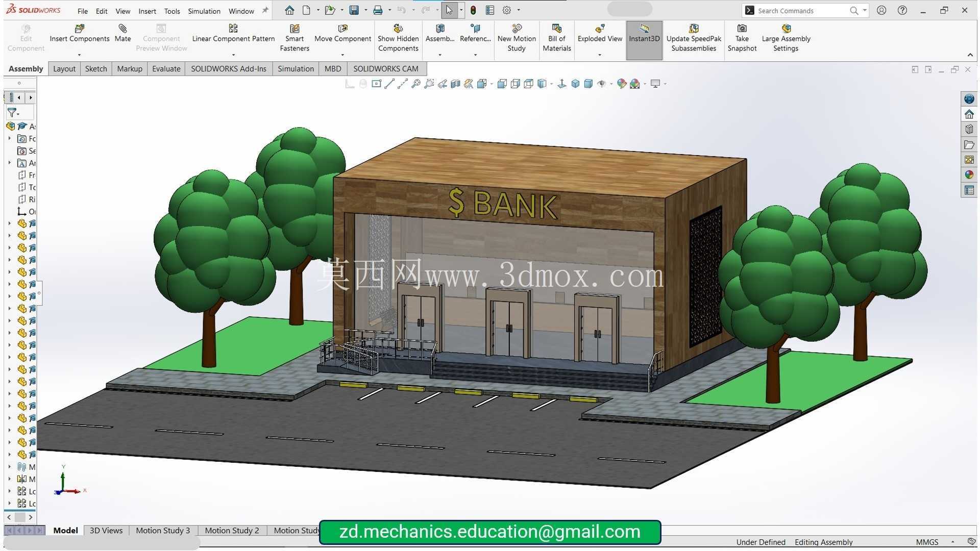Click the Insert Components icon
The width and height of the screenshot is (980, 551).
79,29
